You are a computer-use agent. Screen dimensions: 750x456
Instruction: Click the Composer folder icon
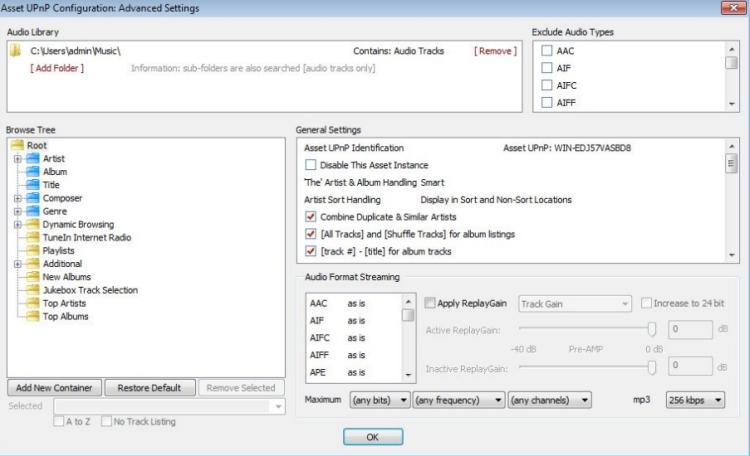[x=33, y=198]
